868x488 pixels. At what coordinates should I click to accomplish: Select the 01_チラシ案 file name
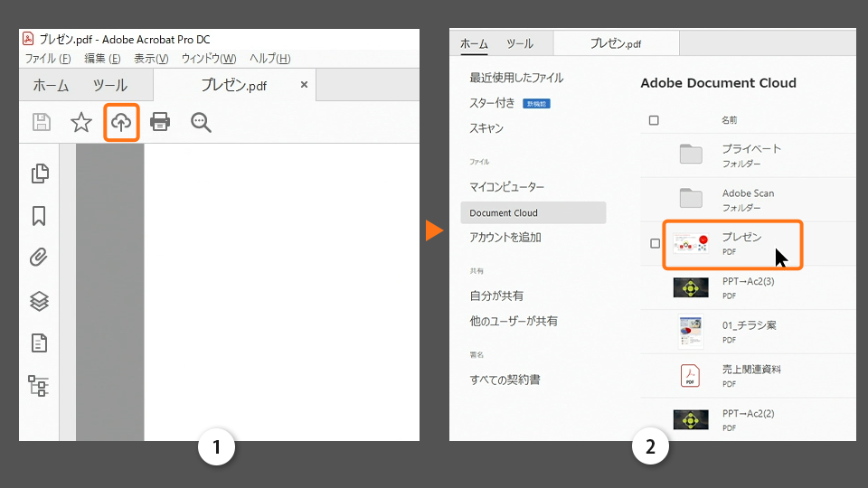click(749, 325)
